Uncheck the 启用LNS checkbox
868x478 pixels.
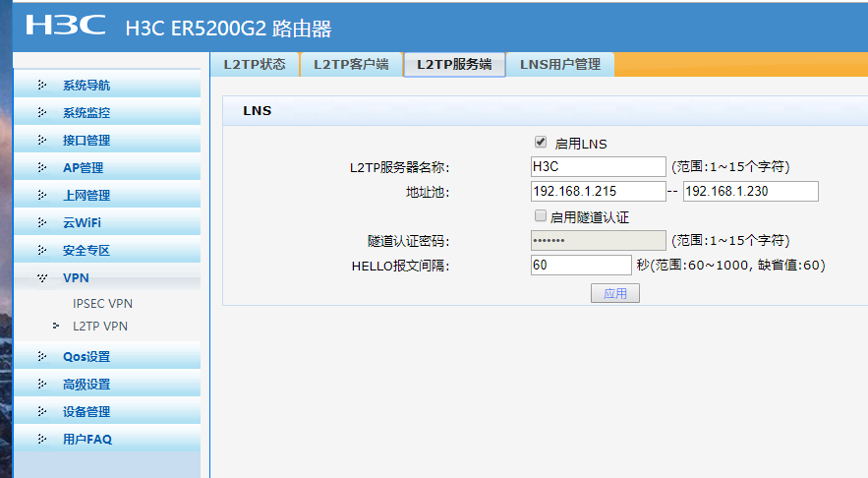541,142
